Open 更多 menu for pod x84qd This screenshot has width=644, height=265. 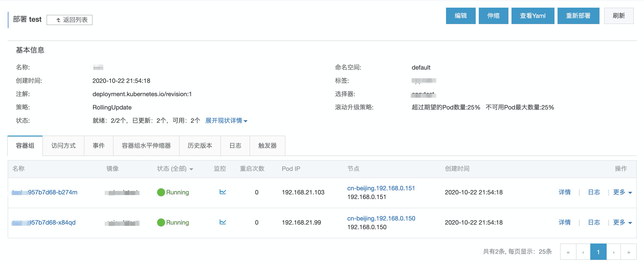(x=622, y=222)
